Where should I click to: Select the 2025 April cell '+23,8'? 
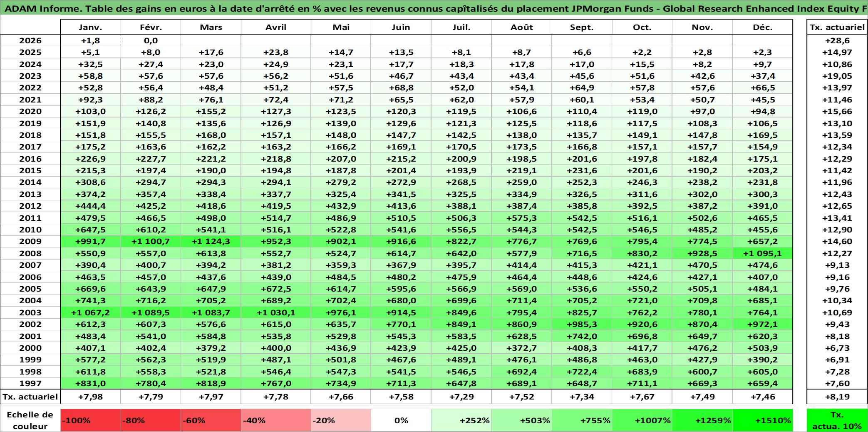(x=276, y=52)
